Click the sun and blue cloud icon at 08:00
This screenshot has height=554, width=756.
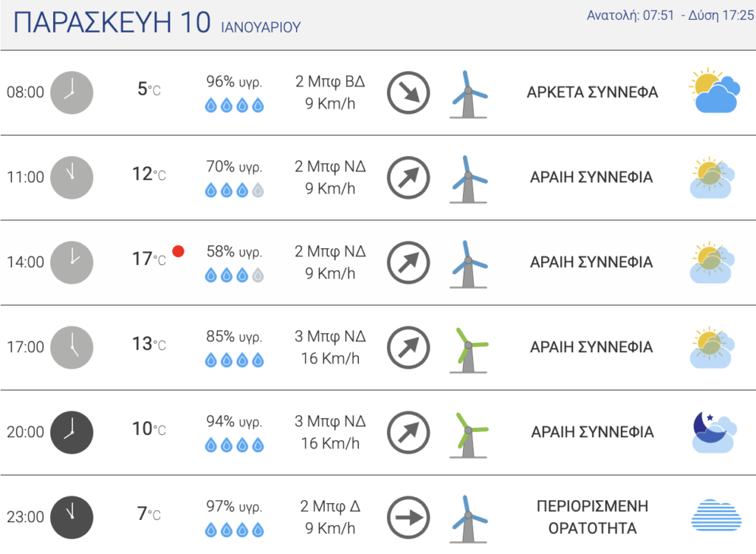coord(715,91)
